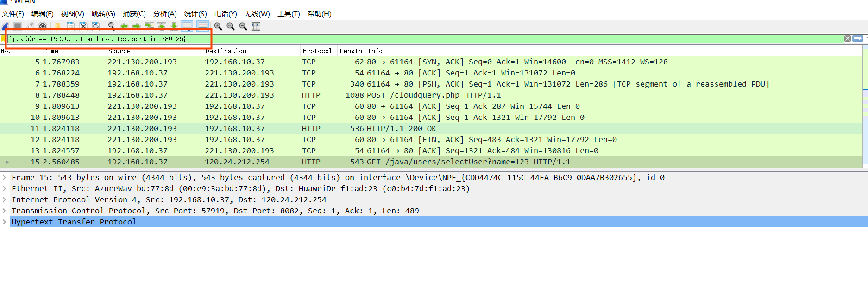Open the 捕获(C) menu
The width and height of the screenshot is (868, 286).
click(134, 14)
